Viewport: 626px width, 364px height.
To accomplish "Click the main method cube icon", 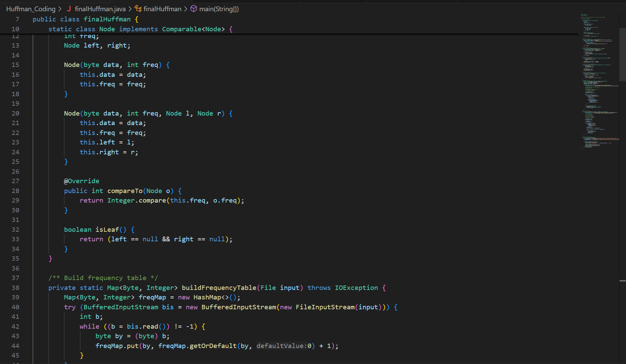I will [193, 9].
